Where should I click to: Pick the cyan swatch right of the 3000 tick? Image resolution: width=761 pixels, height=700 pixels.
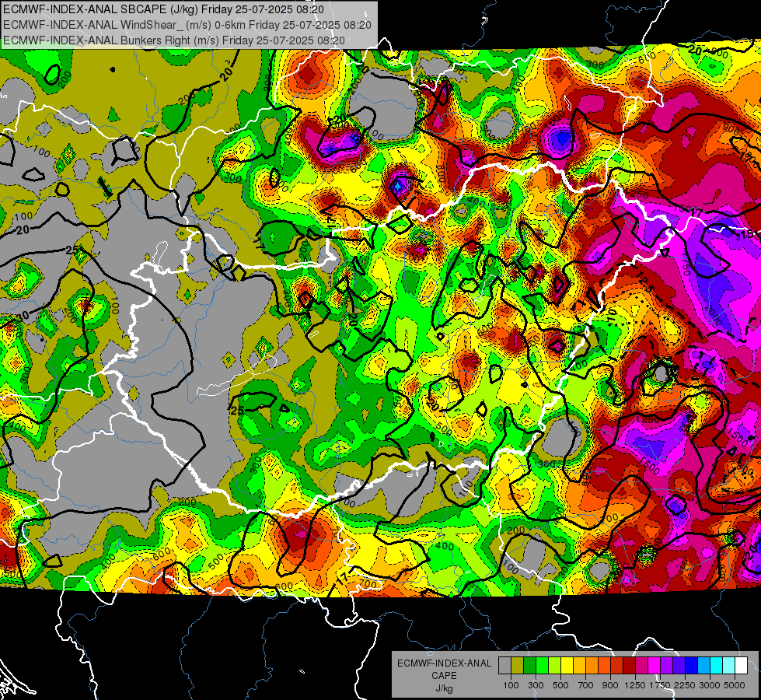pos(717,665)
